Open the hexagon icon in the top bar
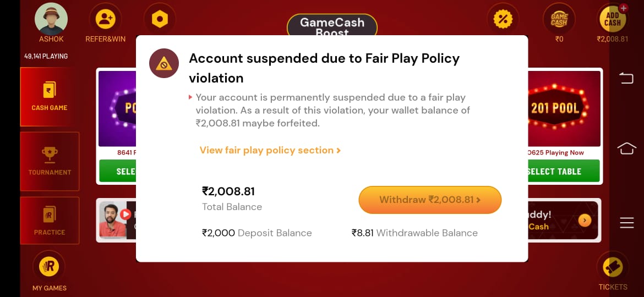Screen dimensions: 644x297 pyautogui.click(x=160, y=19)
